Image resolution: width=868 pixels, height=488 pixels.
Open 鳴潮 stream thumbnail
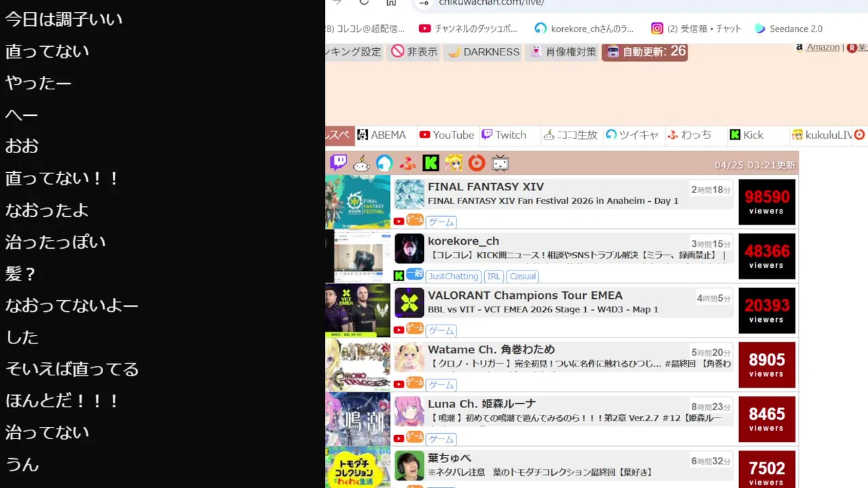(x=357, y=419)
